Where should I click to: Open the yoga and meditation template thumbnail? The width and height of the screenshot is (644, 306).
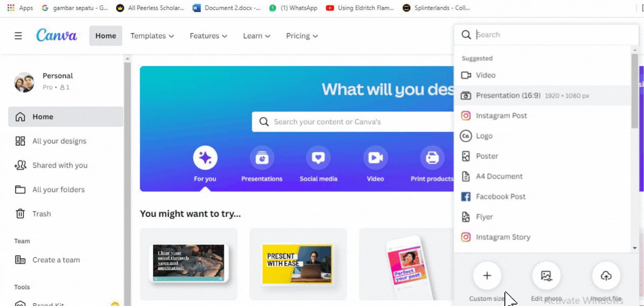click(x=189, y=264)
